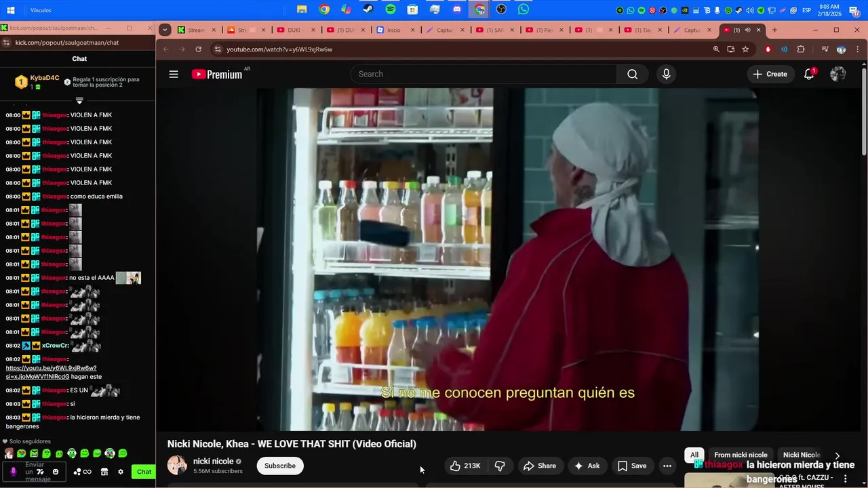Open Chrome tab search dropdown

(x=165, y=30)
